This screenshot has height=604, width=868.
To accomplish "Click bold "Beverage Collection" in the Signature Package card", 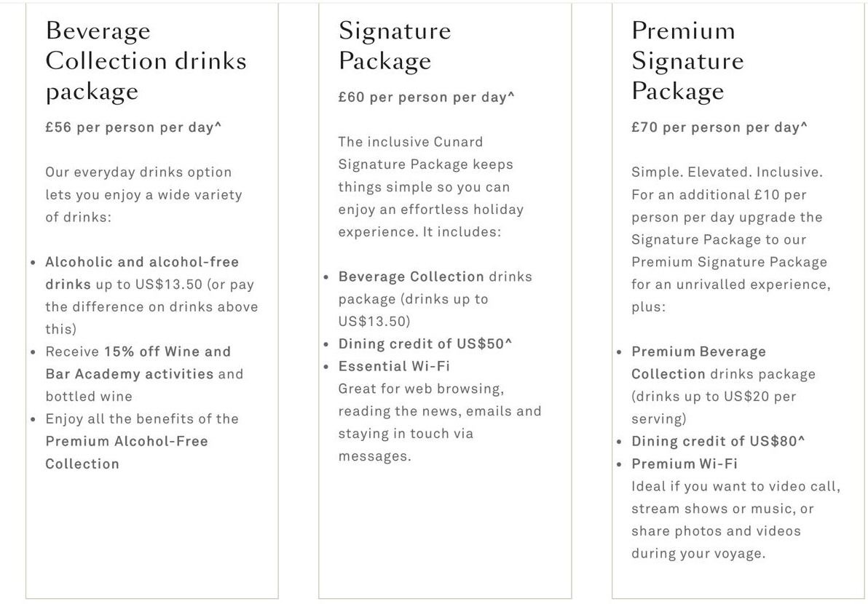I will [411, 277].
